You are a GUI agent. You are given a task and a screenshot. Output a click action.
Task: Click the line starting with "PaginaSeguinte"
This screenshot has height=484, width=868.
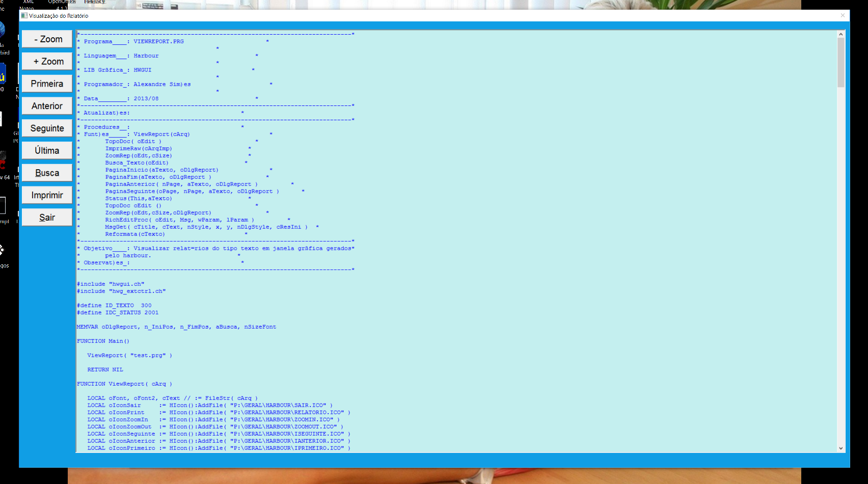pyautogui.click(x=192, y=192)
